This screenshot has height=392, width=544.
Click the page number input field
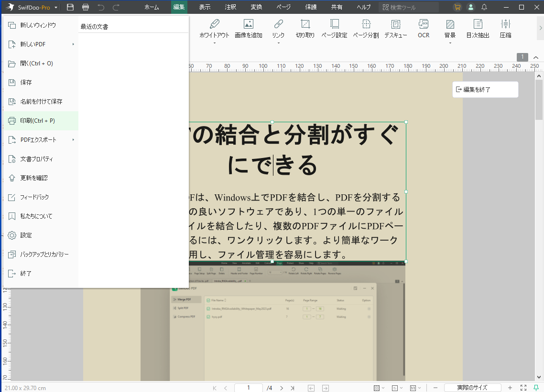248,388
